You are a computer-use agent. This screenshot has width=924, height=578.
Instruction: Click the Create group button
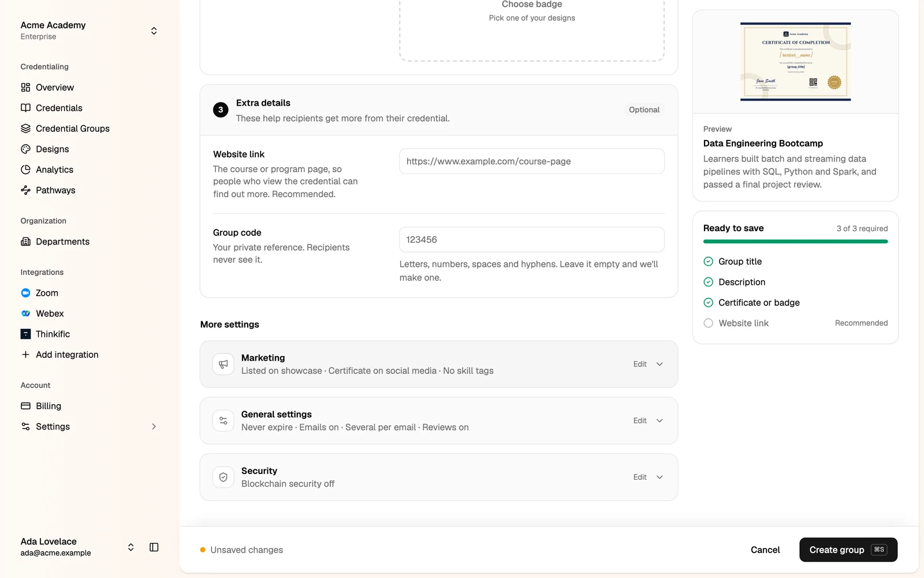848,550
